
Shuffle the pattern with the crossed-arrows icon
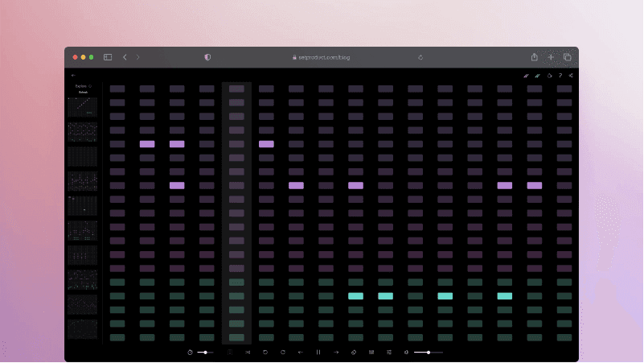tap(248, 353)
